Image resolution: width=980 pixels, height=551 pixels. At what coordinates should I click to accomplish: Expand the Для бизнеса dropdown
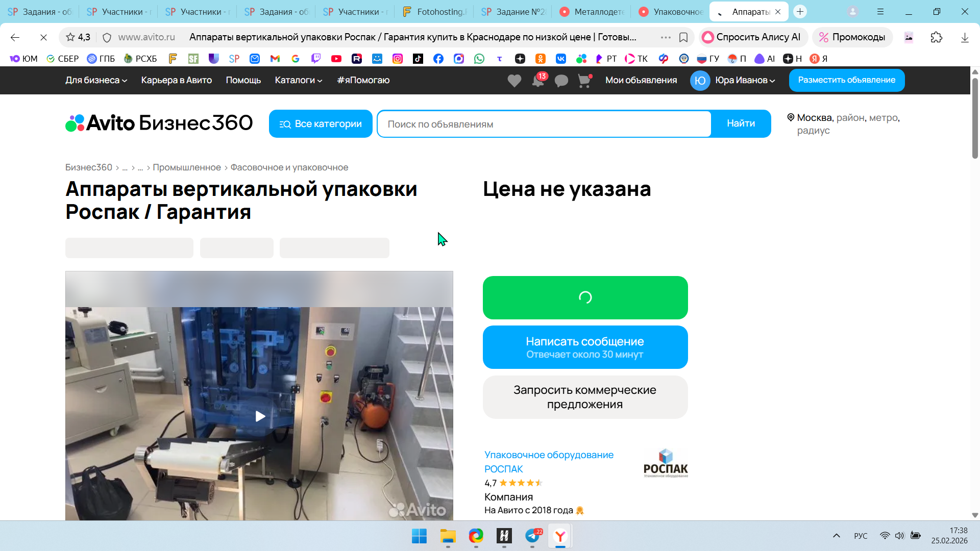coord(96,80)
